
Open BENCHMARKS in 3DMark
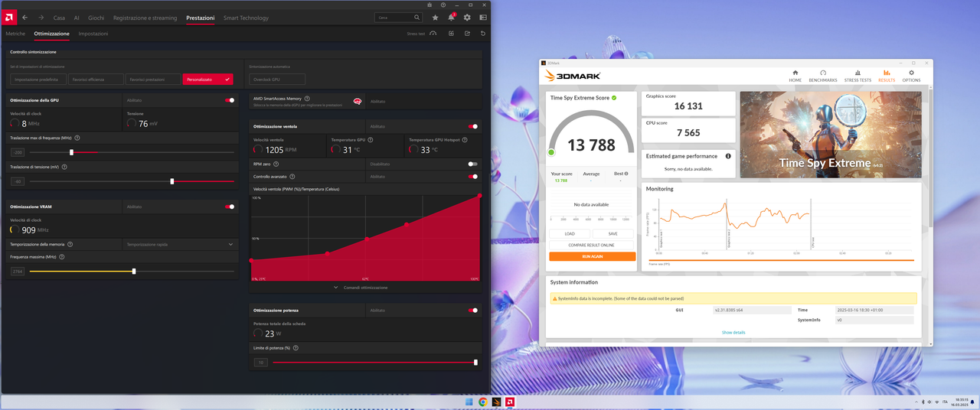[823, 76]
